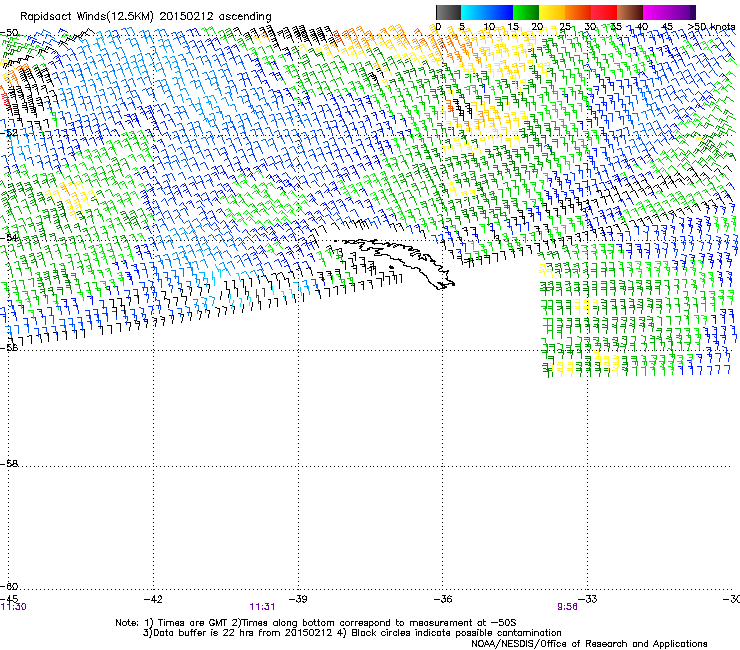Image resolution: width=740 pixels, height=650 pixels.
Task: Click the blue 10-15 knots legend swatch
Action: tap(500, 12)
